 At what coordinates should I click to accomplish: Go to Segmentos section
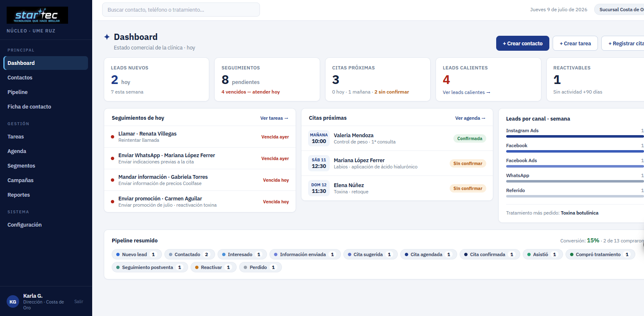[46, 166]
